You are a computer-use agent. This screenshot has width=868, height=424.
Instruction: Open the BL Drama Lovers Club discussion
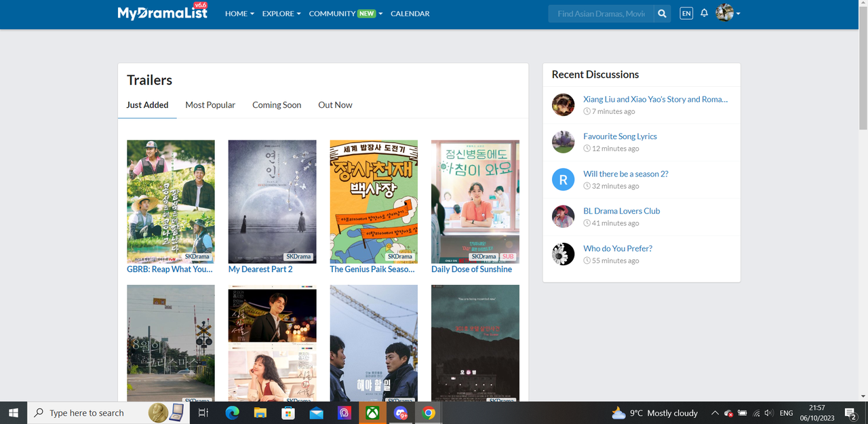(x=621, y=211)
